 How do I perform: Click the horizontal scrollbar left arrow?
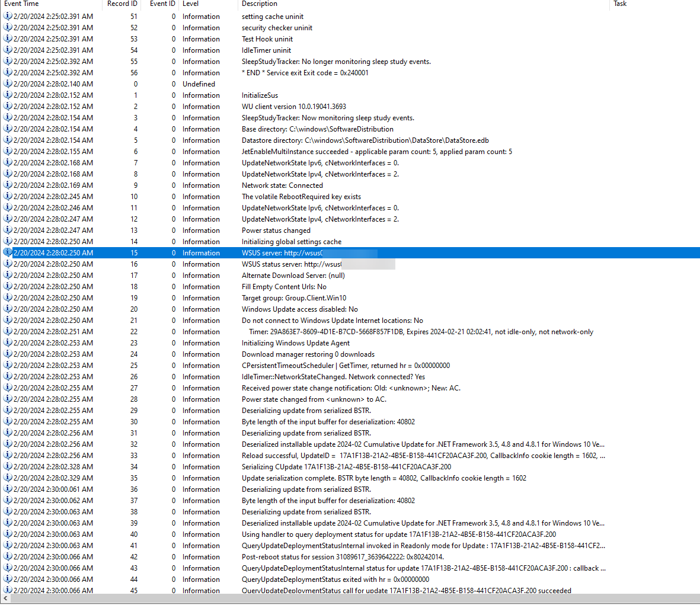5,598
